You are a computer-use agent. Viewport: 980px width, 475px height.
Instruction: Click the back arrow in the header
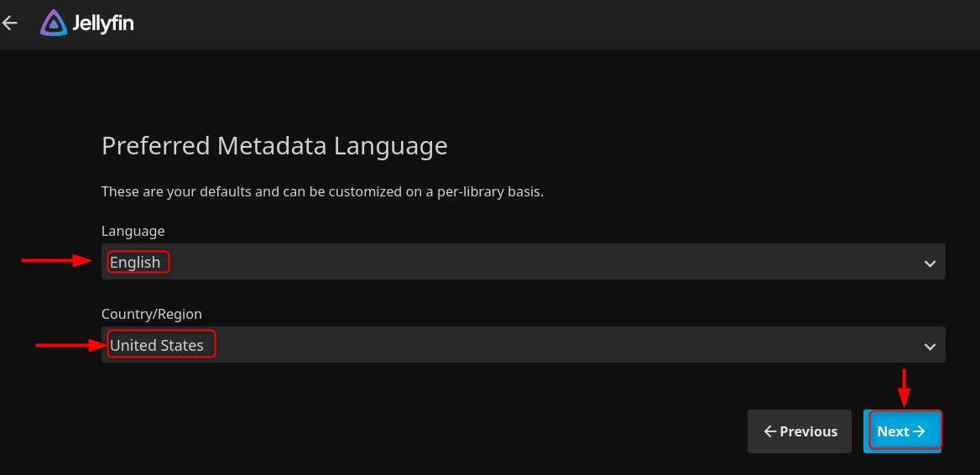click(10, 23)
